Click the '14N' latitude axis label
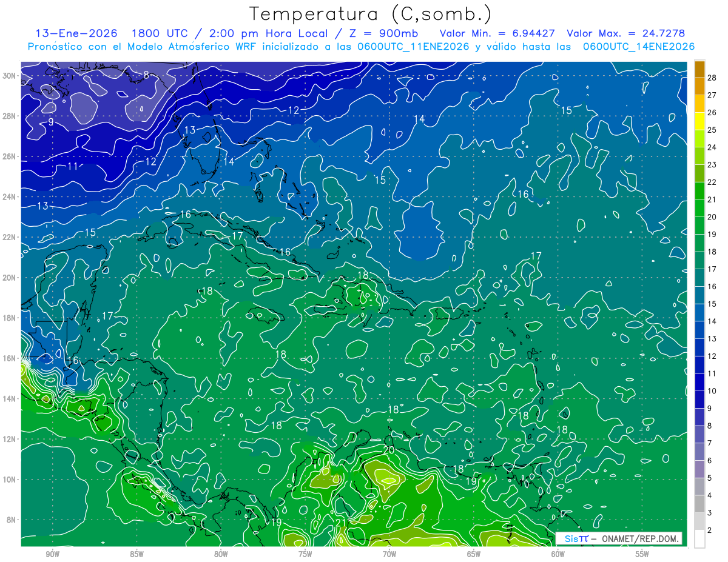 pos(9,399)
